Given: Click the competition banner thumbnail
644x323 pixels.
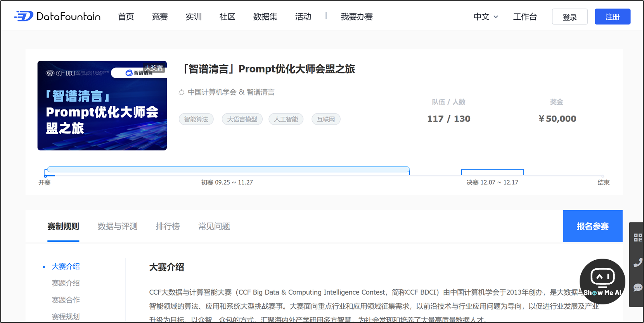Looking at the screenshot, I should (102, 105).
